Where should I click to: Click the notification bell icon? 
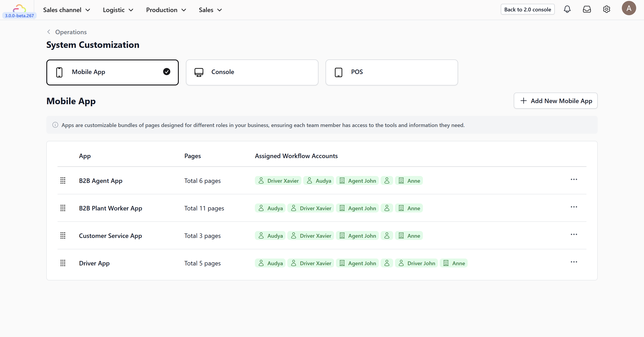567,9
